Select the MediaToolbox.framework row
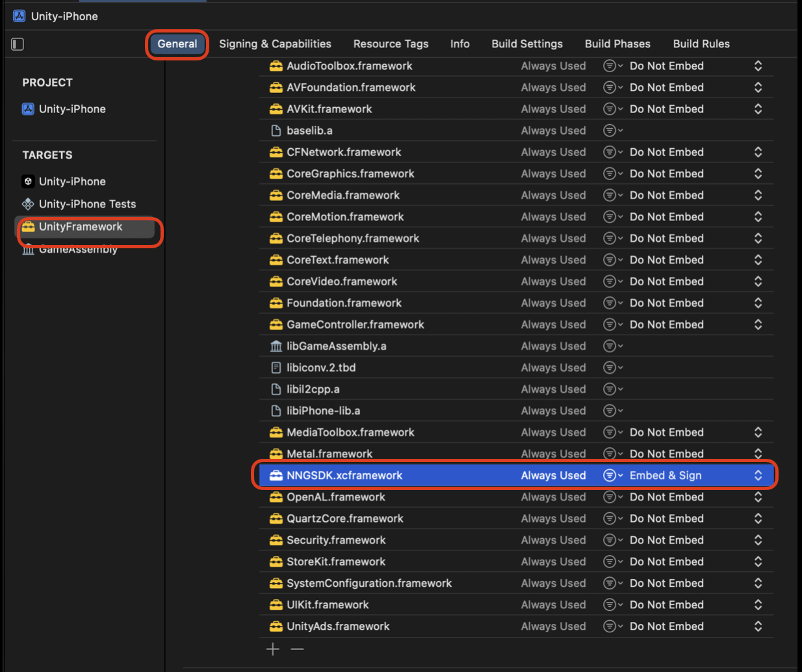This screenshot has height=672, width=802. point(516,432)
